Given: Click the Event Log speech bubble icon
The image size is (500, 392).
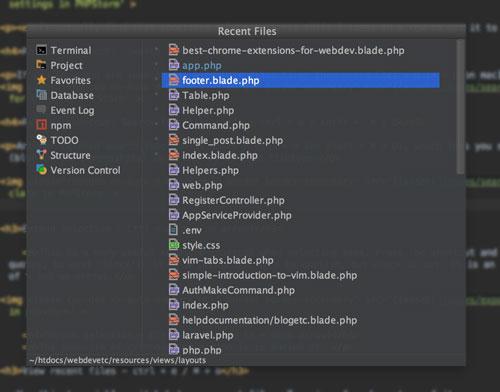Looking at the screenshot, I should [x=41, y=110].
